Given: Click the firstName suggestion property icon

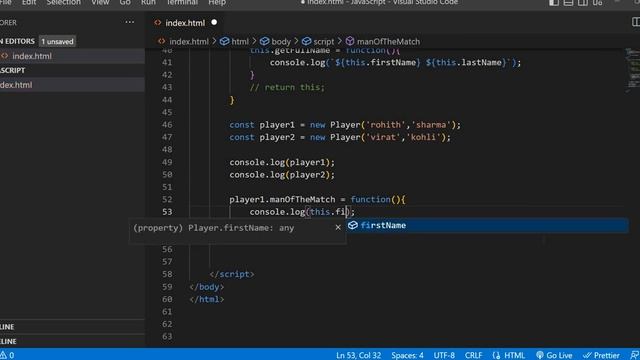Looking at the screenshot, I should coord(353,225).
